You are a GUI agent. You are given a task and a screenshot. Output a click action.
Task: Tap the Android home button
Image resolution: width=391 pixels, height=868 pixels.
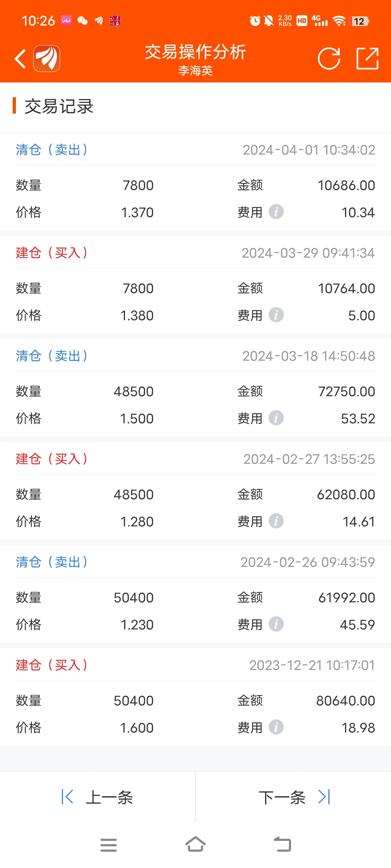(195, 844)
